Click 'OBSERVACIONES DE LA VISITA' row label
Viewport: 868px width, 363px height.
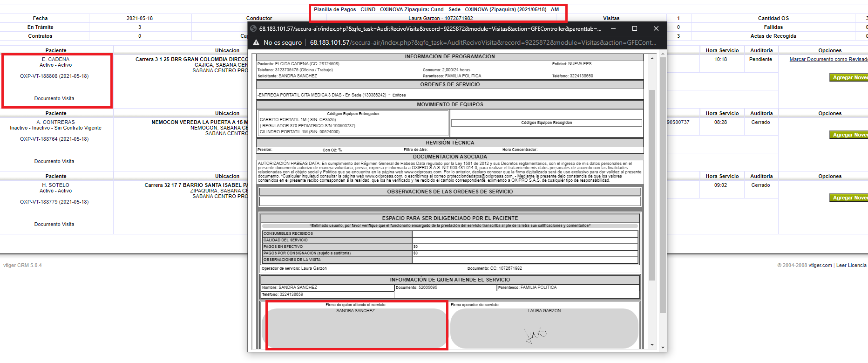click(x=337, y=260)
